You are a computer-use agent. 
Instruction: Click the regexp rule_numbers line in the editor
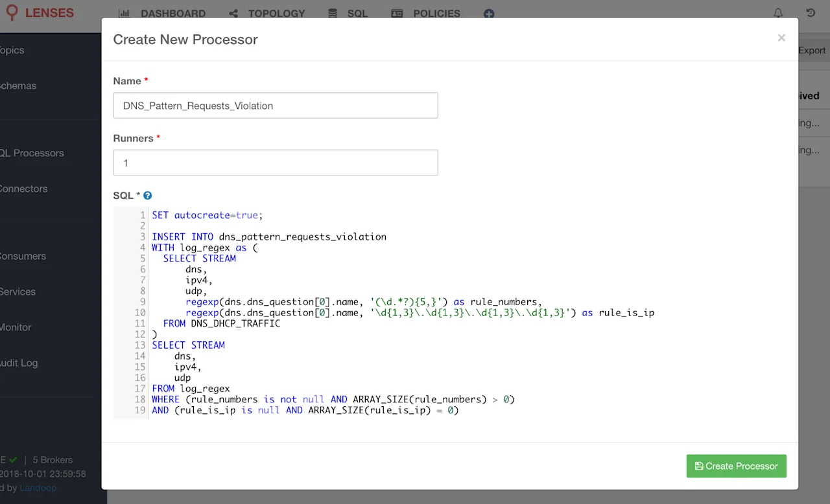click(363, 302)
